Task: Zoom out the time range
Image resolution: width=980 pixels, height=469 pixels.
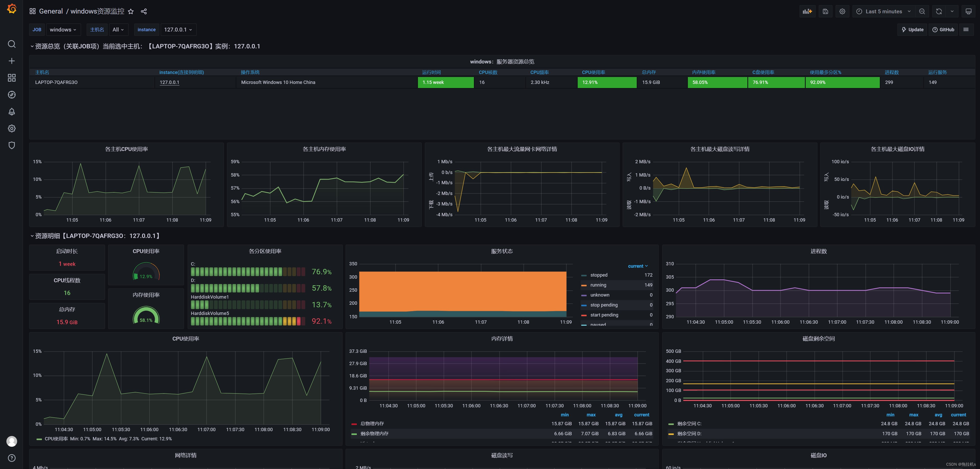Action: [x=922, y=11]
